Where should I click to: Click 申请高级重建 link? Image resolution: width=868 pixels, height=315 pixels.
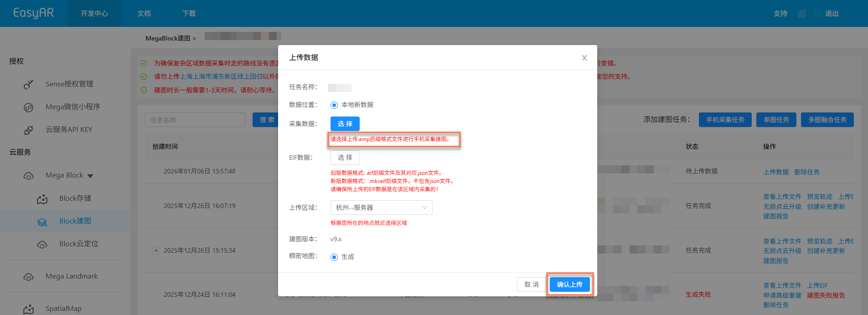click(782, 295)
